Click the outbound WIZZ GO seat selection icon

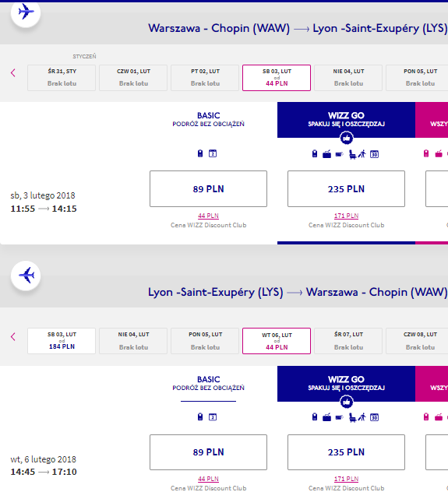click(352, 155)
